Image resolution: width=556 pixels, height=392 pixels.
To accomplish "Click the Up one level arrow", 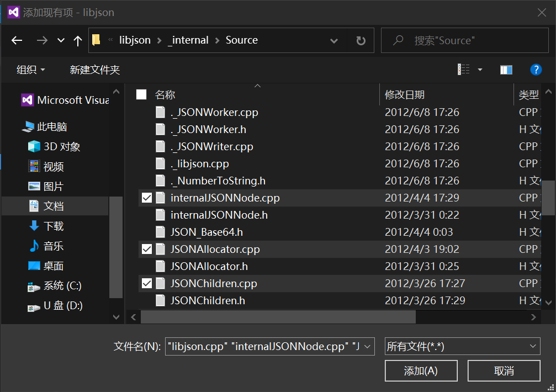I will (x=78, y=40).
